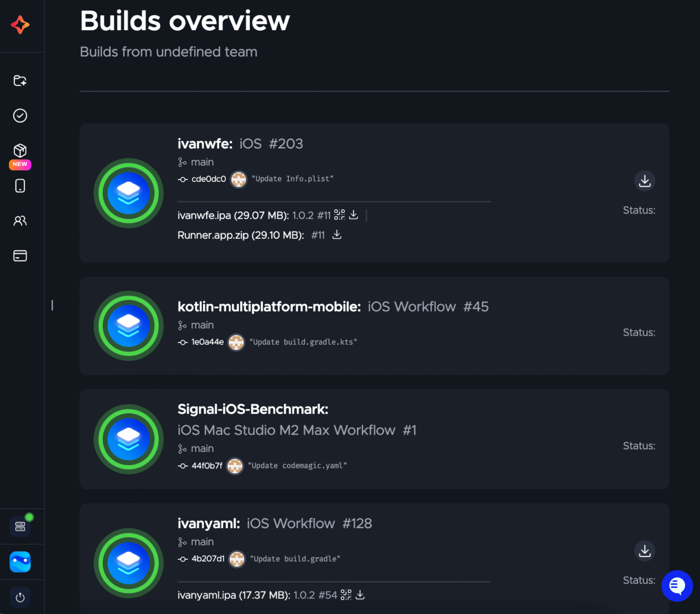Open the builds checkmark icon in sidebar

pos(20,115)
